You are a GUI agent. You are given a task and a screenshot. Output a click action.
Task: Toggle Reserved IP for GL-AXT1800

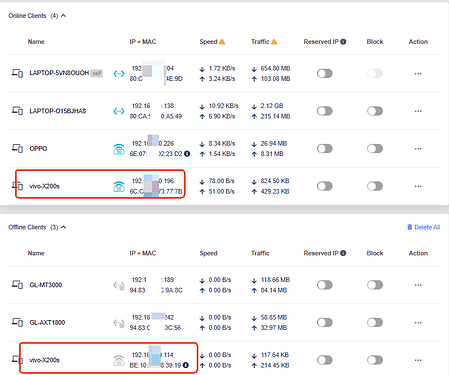(325, 322)
